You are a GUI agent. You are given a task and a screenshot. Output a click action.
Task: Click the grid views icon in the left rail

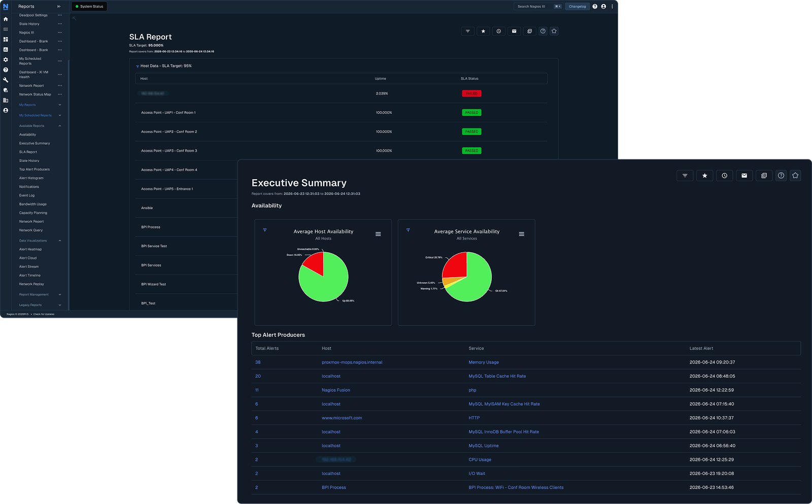(6, 29)
